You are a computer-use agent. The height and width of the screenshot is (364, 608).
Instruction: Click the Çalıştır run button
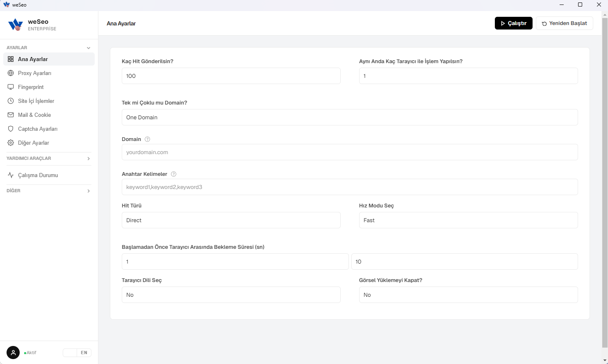[514, 23]
